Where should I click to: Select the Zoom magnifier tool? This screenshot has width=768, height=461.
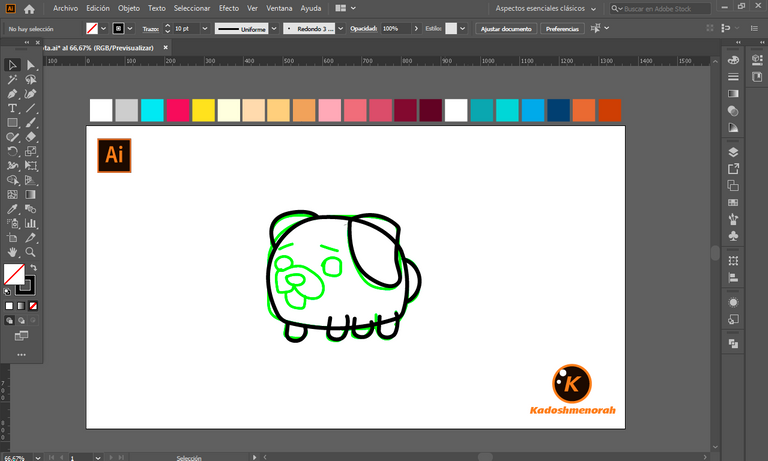[30, 252]
